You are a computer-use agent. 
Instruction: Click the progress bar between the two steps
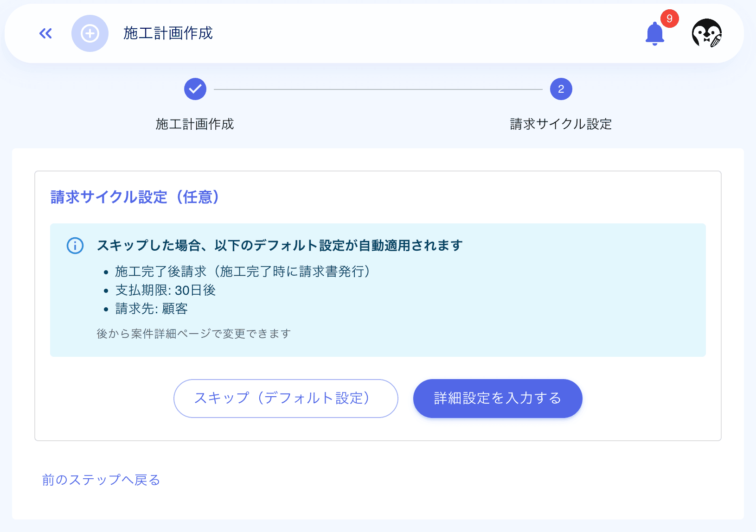378,89
